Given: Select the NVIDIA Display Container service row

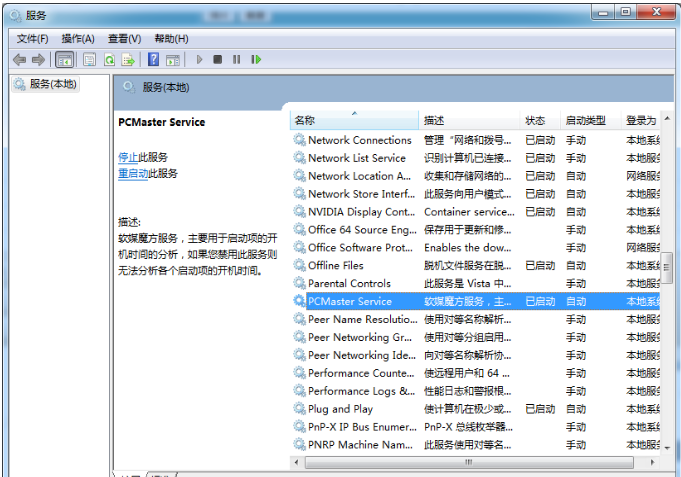Looking at the screenshot, I should (x=360, y=212).
